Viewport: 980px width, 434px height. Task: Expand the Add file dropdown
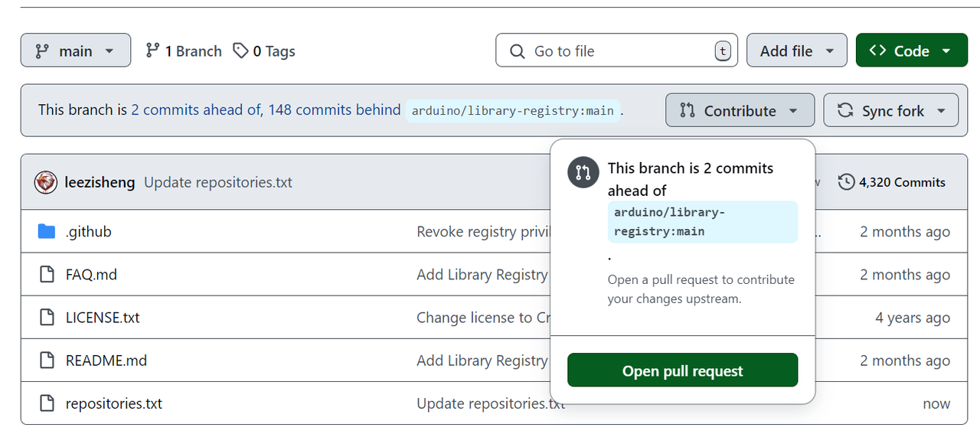coord(796,51)
